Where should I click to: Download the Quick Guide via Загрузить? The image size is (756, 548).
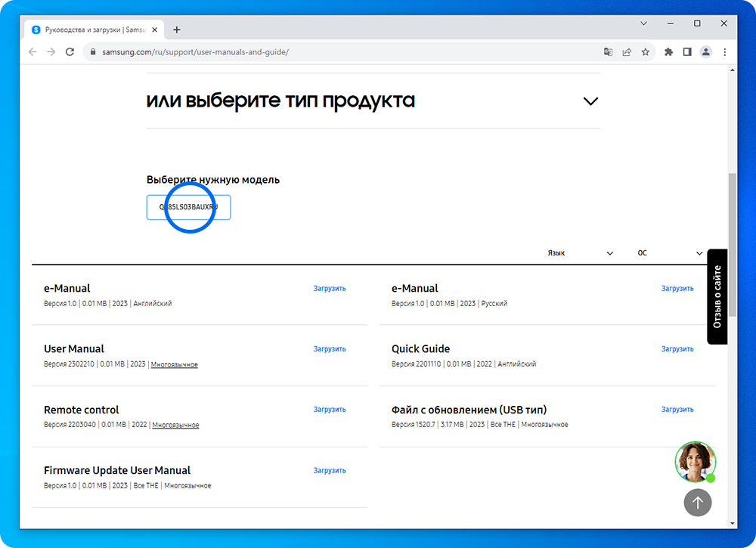pyautogui.click(x=677, y=349)
